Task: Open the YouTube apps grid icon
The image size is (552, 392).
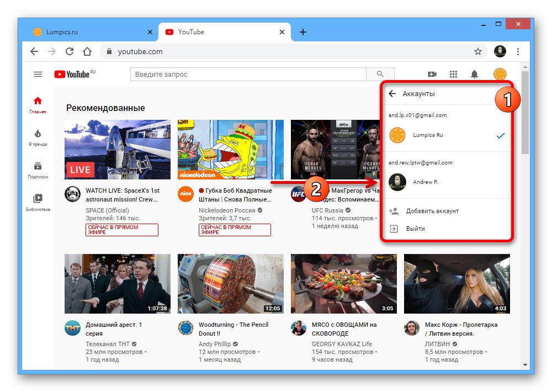Action: tap(453, 75)
